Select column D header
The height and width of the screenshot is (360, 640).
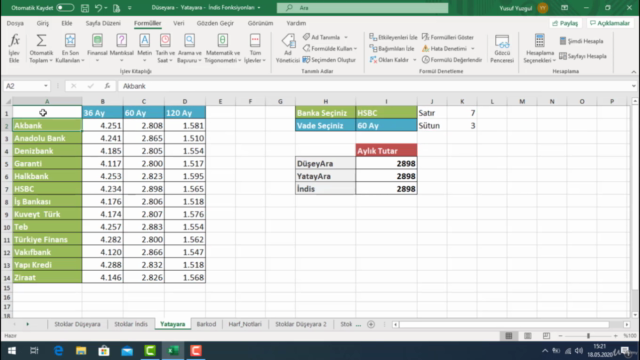click(x=185, y=101)
